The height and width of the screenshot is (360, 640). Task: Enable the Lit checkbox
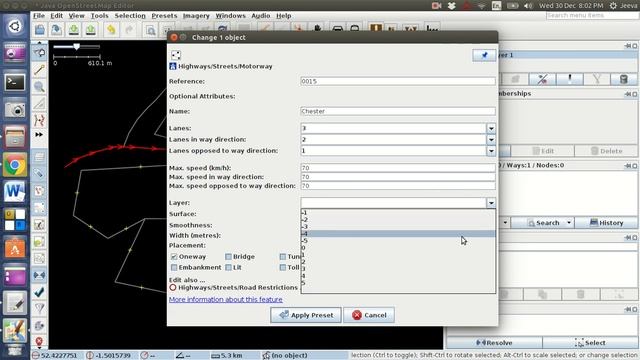(229, 267)
